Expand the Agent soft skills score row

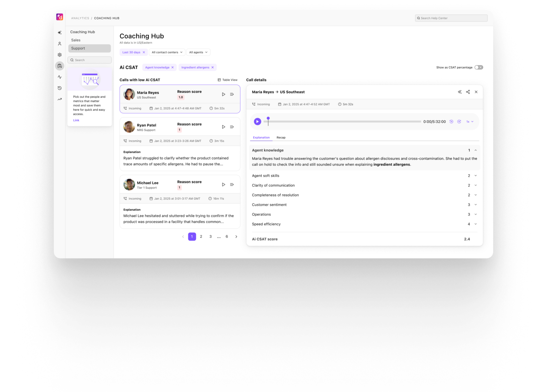[475, 176]
